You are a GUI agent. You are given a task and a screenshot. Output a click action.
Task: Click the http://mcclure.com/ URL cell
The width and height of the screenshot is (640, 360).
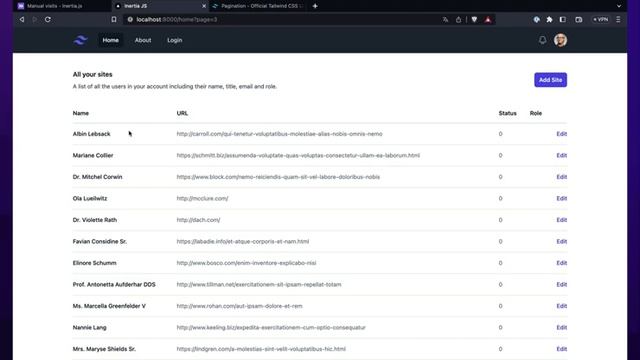202,198
